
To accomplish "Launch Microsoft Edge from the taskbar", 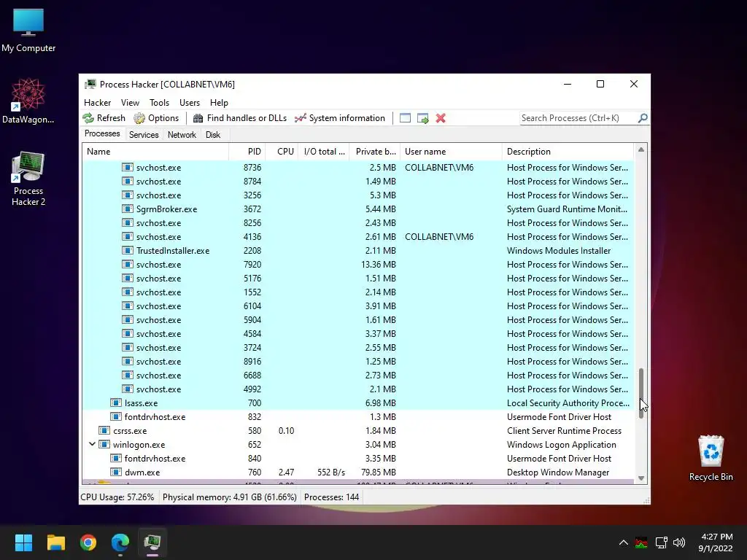I will 120,542.
